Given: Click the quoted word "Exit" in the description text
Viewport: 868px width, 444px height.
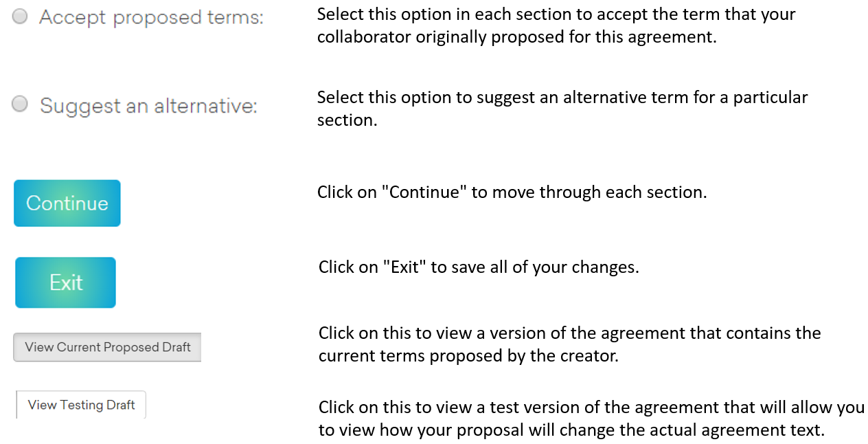Looking at the screenshot, I should point(404,267).
